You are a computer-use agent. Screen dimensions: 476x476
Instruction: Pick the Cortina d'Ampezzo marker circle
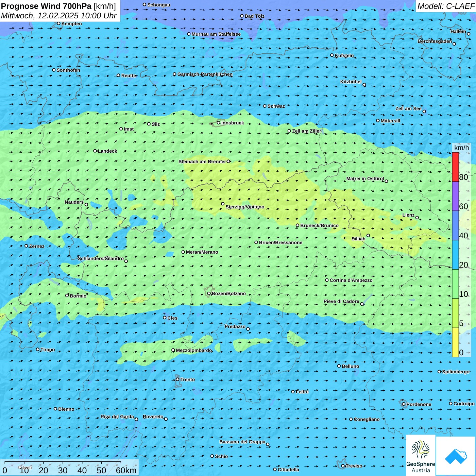(x=327, y=280)
